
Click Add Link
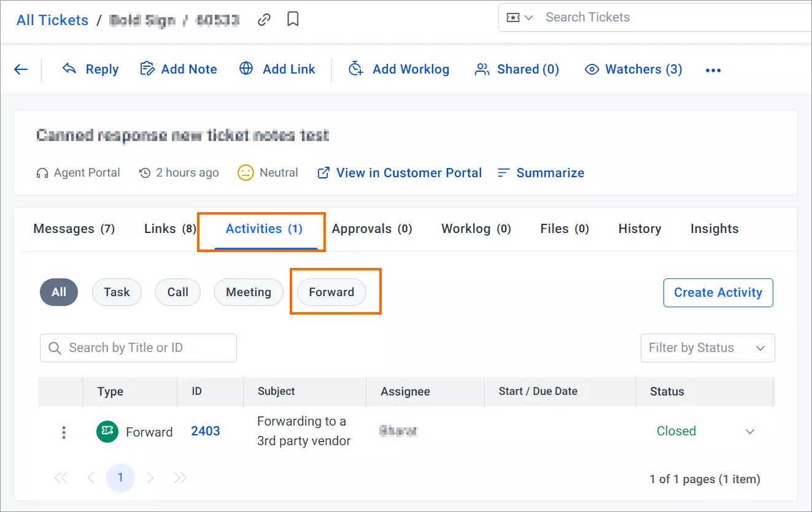[x=277, y=69]
